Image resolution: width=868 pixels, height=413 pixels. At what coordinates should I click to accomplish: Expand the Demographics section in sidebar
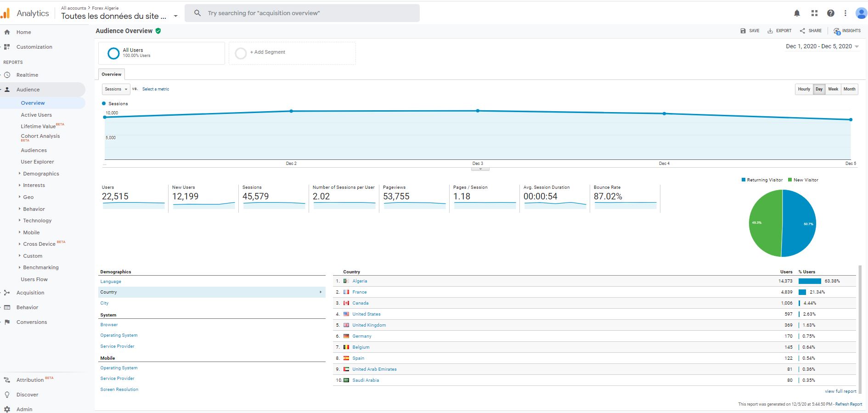pyautogui.click(x=41, y=174)
